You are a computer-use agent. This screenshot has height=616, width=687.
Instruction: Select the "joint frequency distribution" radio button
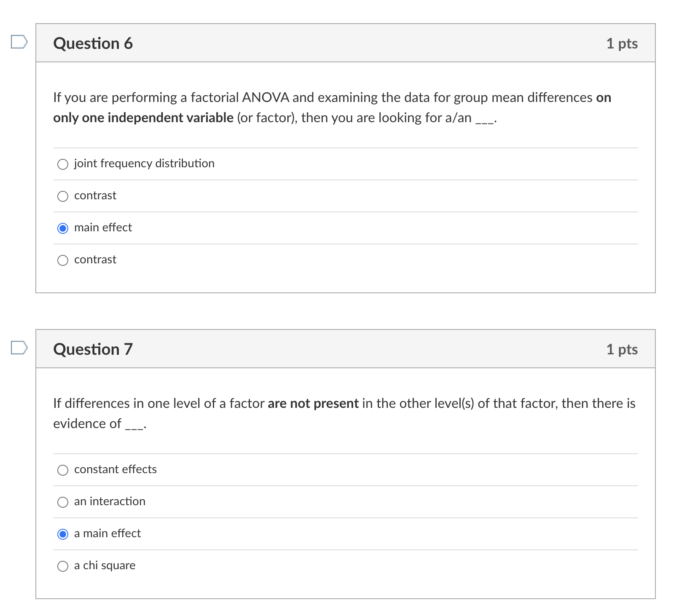[x=62, y=164]
